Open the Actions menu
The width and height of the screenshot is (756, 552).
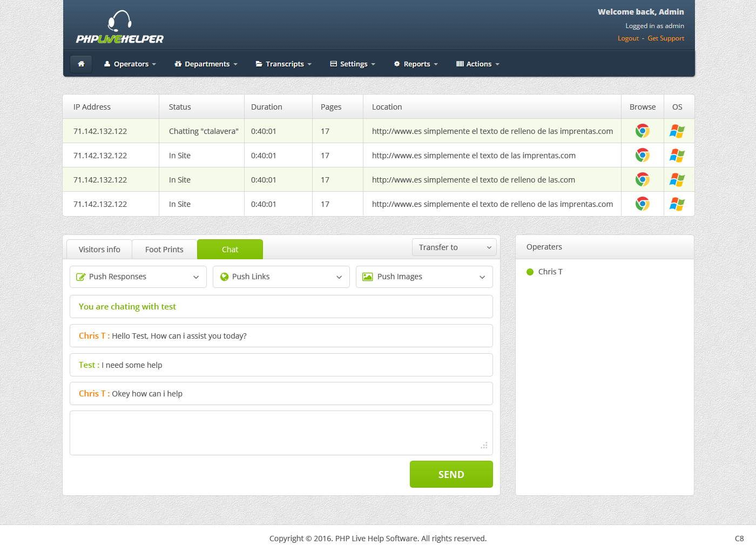[478, 64]
